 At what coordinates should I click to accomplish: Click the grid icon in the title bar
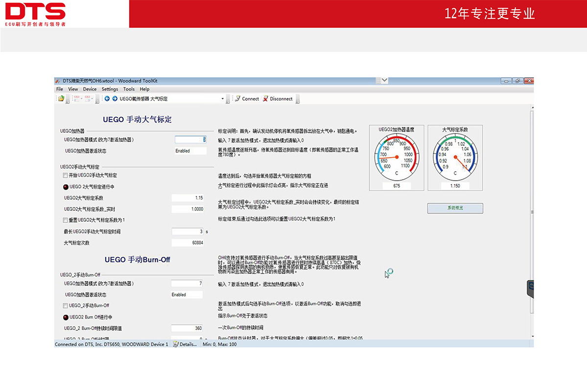point(378,80)
